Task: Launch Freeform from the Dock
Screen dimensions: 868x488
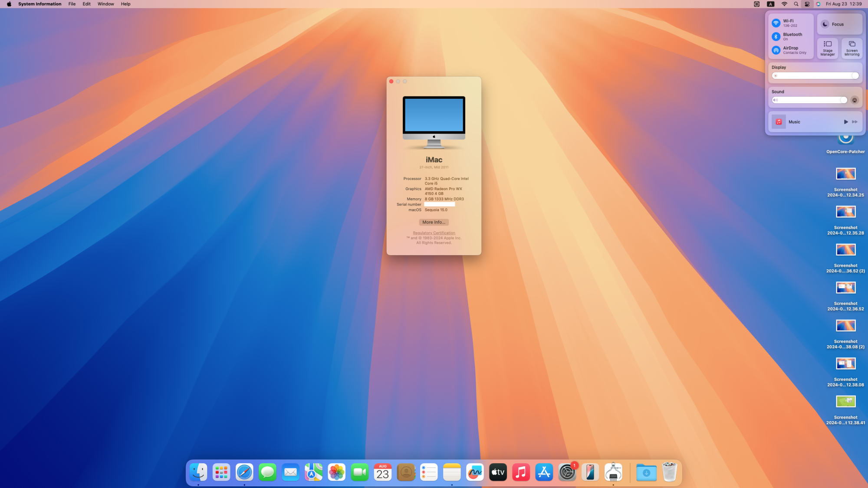Action: point(475,472)
